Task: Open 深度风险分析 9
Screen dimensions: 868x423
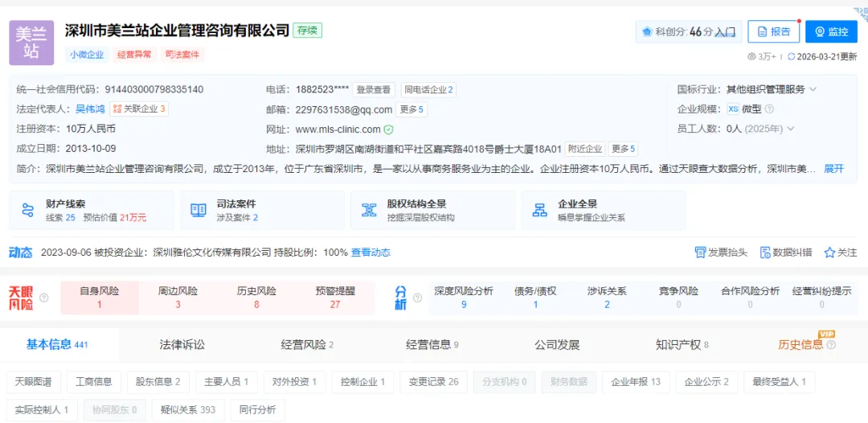Action: click(464, 298)
